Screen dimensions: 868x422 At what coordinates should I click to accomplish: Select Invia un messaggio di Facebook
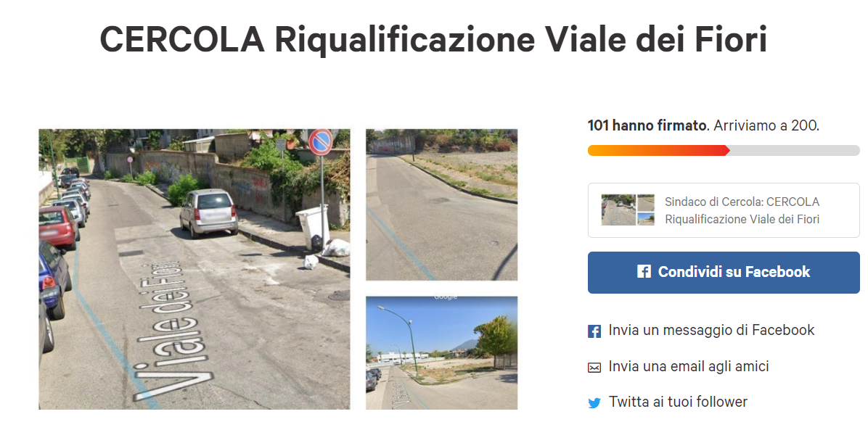click(x=711, y=330)
